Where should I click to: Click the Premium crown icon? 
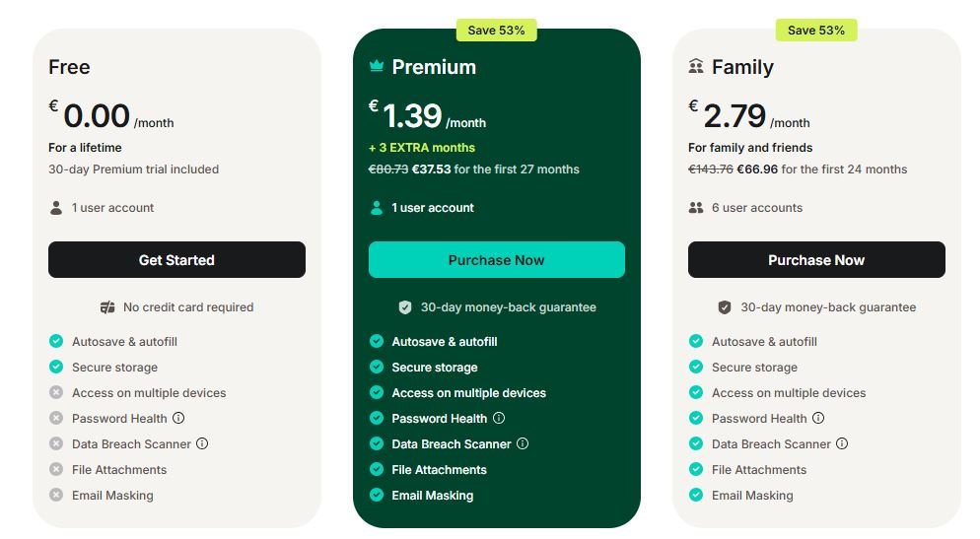377,67
